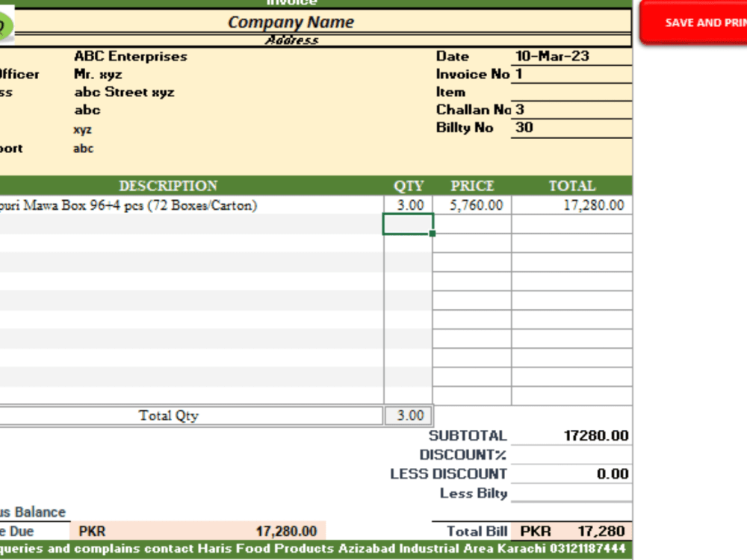Select the Total Qty value 3.00

pyautogui.click(x=409, y=416)
